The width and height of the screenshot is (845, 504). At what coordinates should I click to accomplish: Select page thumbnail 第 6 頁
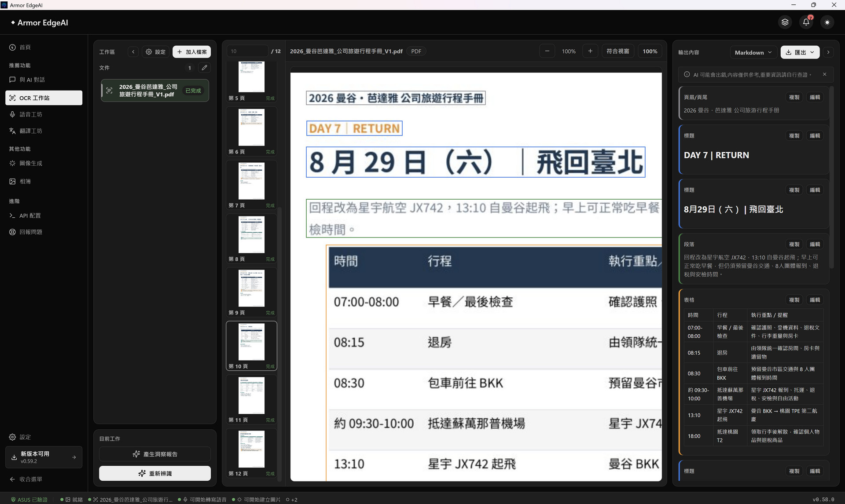[x=251, y=131]
